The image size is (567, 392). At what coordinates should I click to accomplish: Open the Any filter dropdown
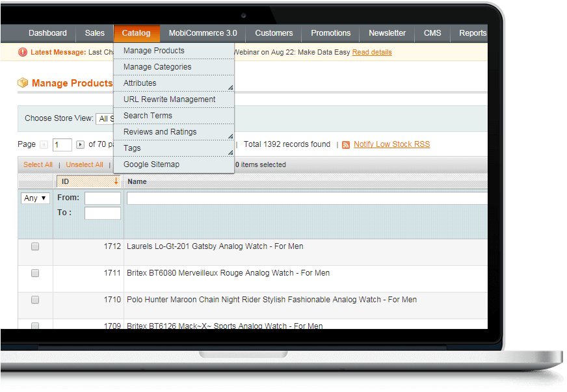point(35,198)
